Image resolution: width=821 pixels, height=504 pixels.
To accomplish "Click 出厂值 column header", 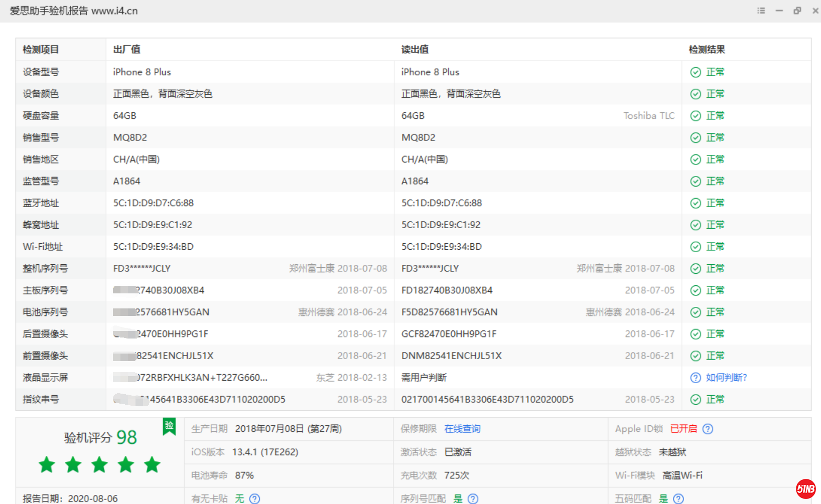I will pyautogui.click(x=126, y=50).
